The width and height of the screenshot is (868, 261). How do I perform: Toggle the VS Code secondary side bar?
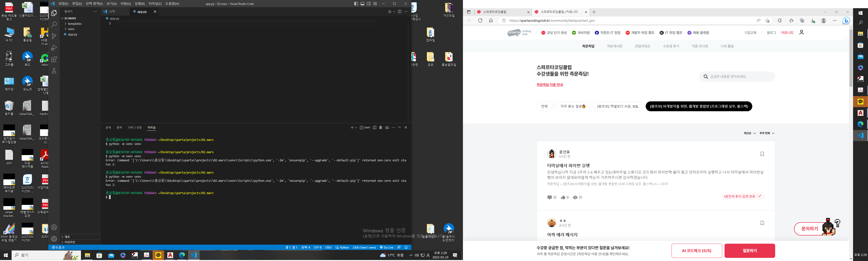pyautogui.click(x=369, y=4)
